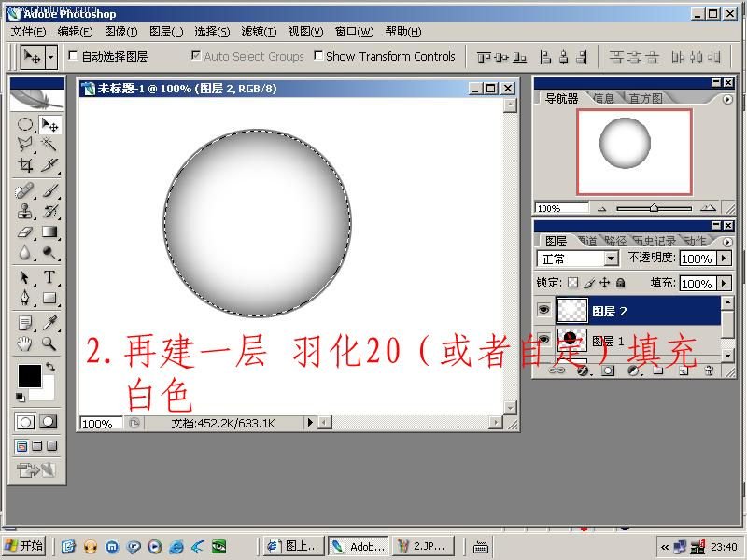Viewport: 747px width, 560px height.
Task: Delete layer using trash icon
Action: pyautogui.click(x=708, y=371)
